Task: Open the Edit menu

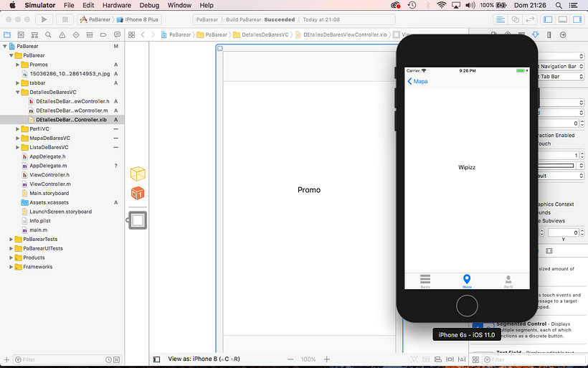Action: pyautogui.click(x=88, y=5)
